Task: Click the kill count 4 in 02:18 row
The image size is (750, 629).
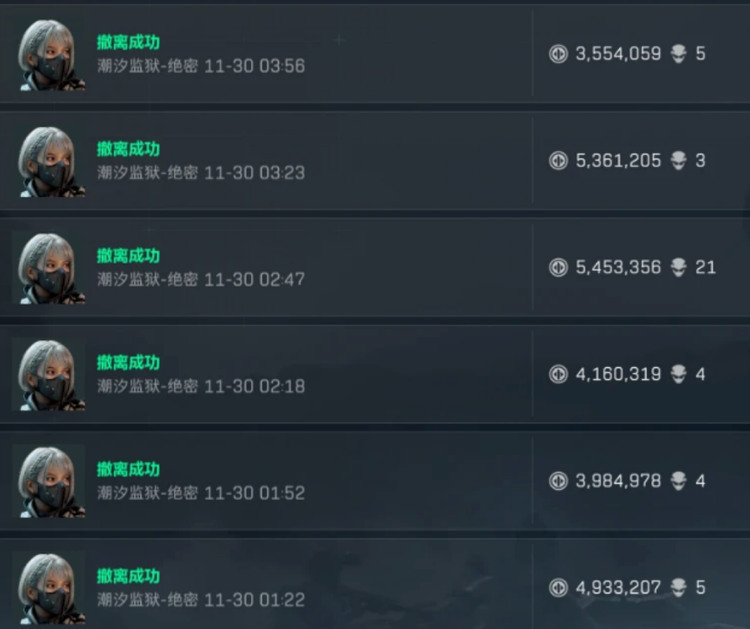Action: point(700,374)
